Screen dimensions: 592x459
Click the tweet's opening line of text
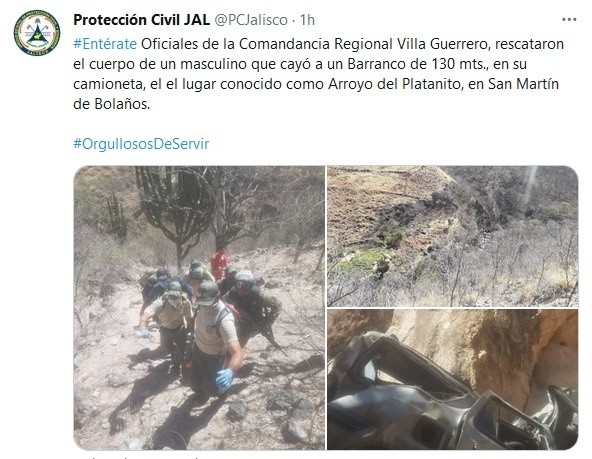[318, 44]
